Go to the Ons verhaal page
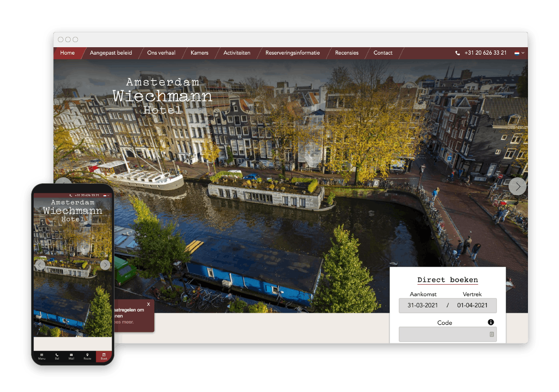Viewport: 559px width, 392px height. pos(161,53)
